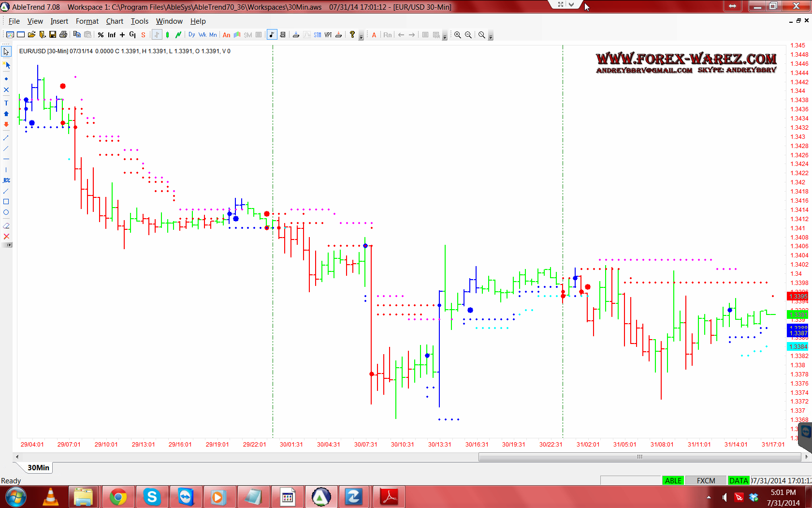Click the Open folder toolbar icon
This screenshot has height=508, width=812.
(31, 35)
